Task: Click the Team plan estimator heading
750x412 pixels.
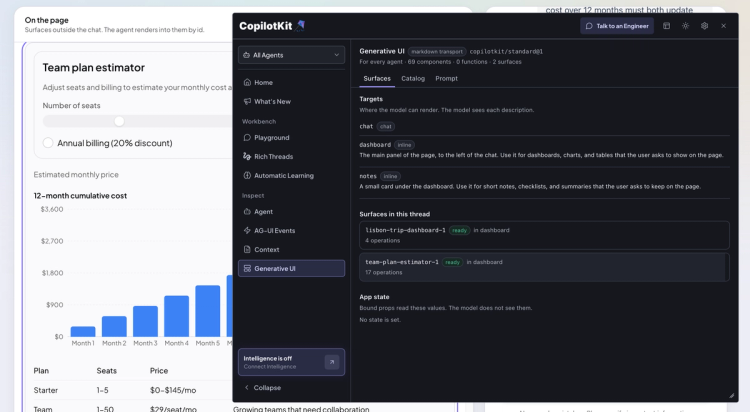Action: (x=94, y=67)
